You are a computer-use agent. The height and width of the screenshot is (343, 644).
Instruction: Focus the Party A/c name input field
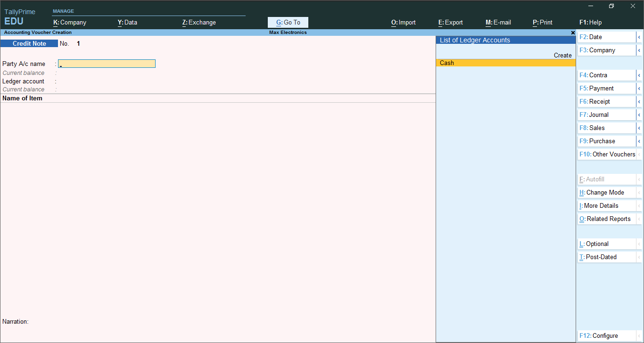coord(107,64)
